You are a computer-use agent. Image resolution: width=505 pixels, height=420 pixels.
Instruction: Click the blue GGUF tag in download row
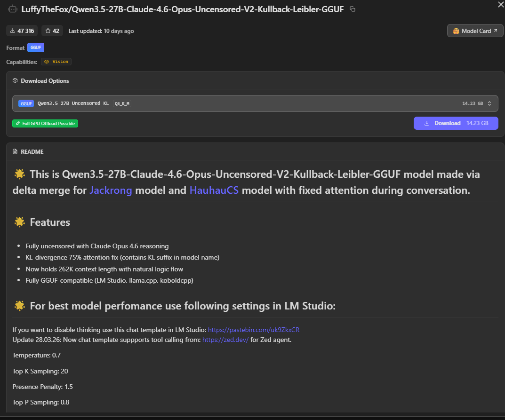click(x=26, y=103)
